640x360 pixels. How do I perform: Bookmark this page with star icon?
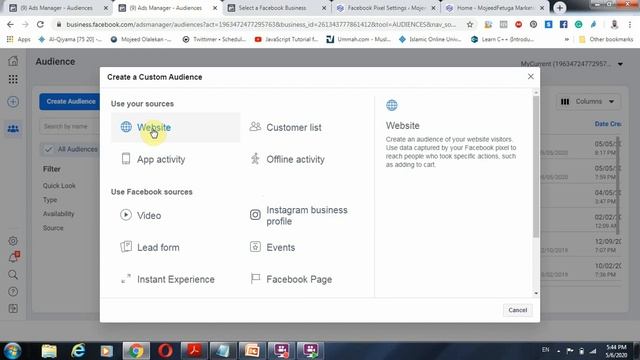(470, 24)
